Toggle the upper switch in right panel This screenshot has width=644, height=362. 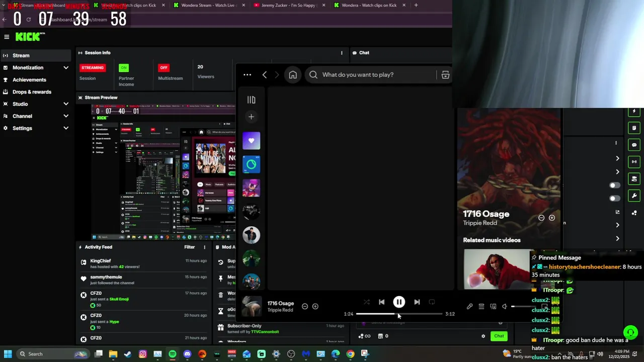tap(615, 186)
